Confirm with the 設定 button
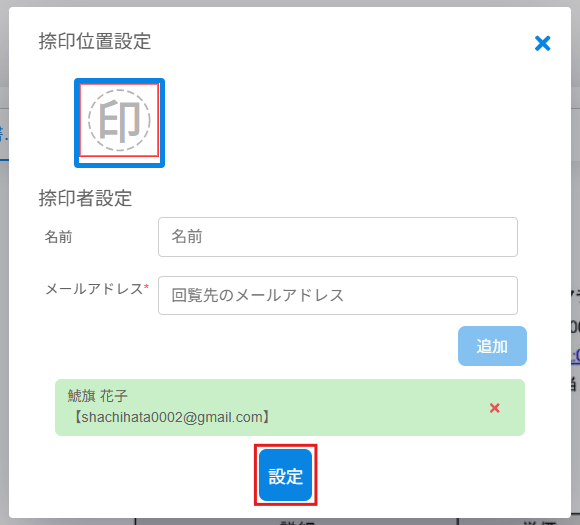The image size is (580, 525). (x=285, y=475)
